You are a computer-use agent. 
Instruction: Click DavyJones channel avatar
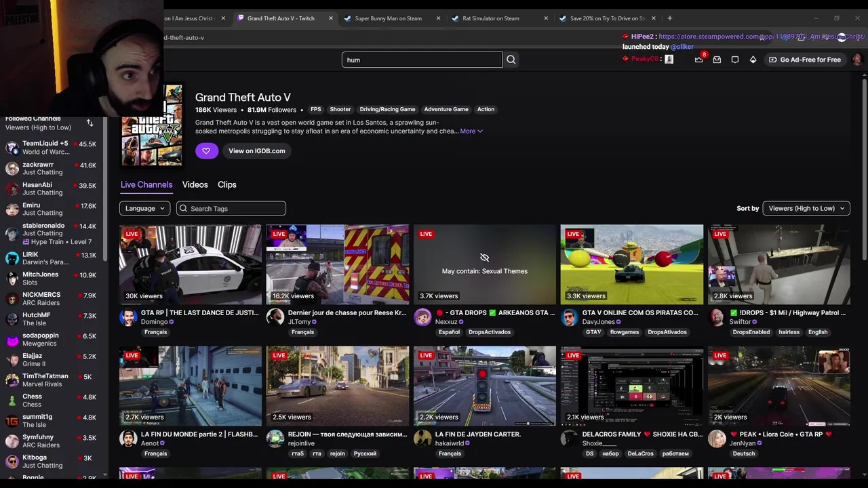coord(570,317)
